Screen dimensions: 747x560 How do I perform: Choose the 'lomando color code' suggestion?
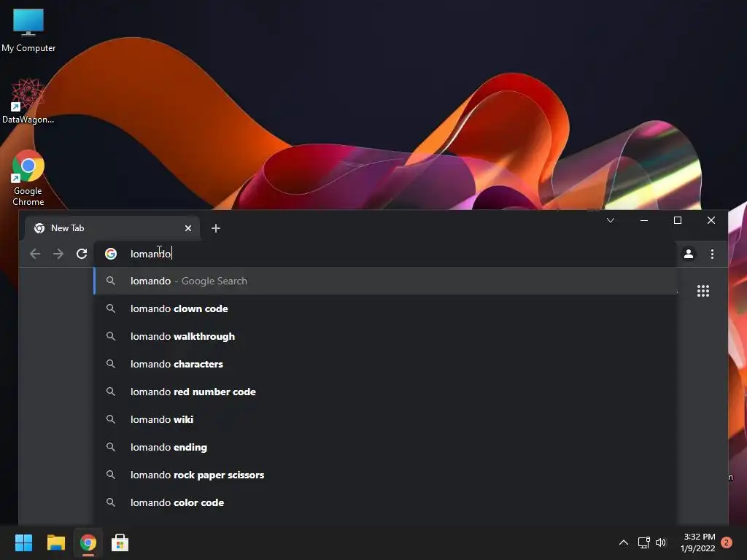(x=385, y=502)
